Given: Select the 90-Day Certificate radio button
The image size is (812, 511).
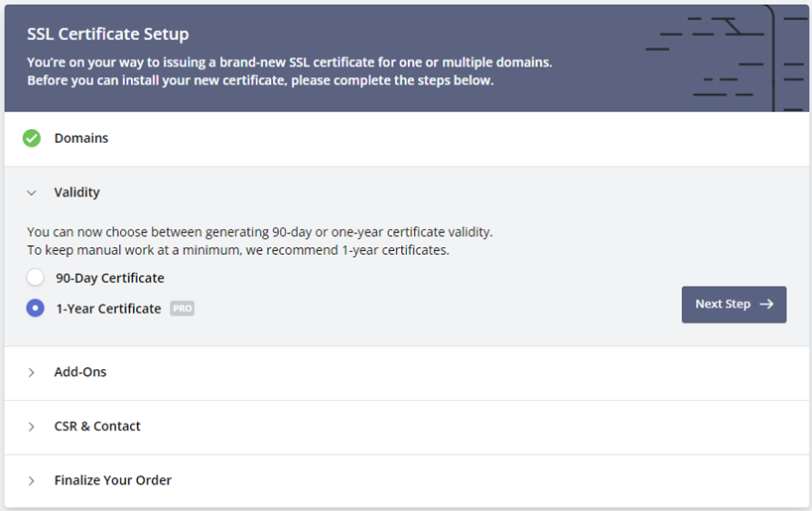Looking at the screenshot, I should point(36,278).
